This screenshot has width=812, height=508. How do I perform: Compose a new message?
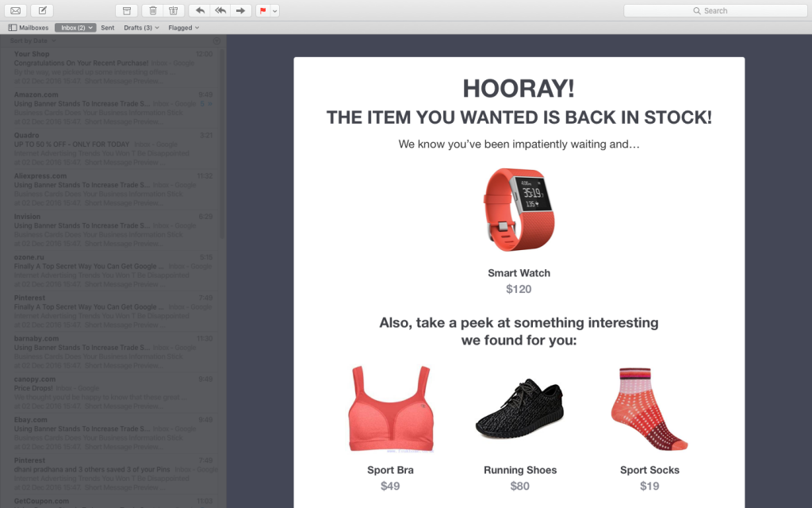(x=43, y=10)
